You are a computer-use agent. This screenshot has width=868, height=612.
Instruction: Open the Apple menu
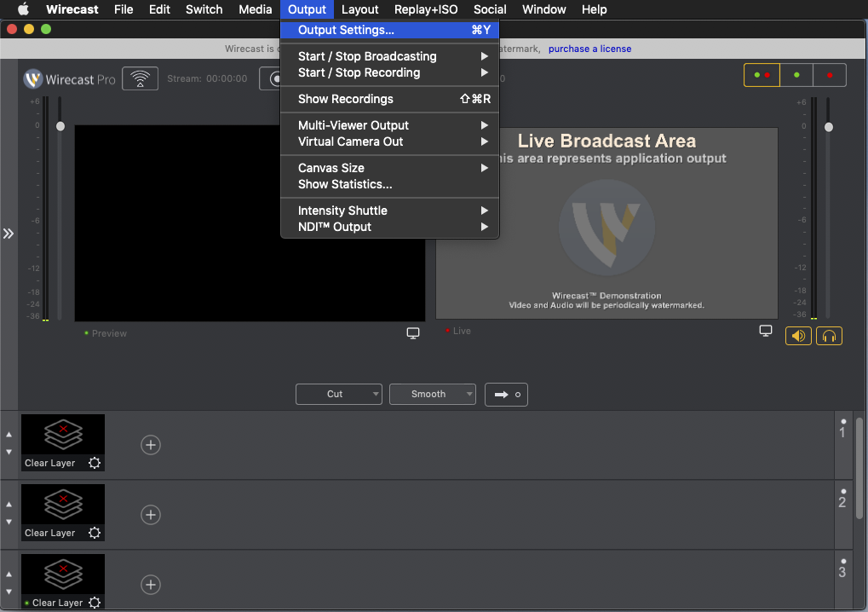23,9
